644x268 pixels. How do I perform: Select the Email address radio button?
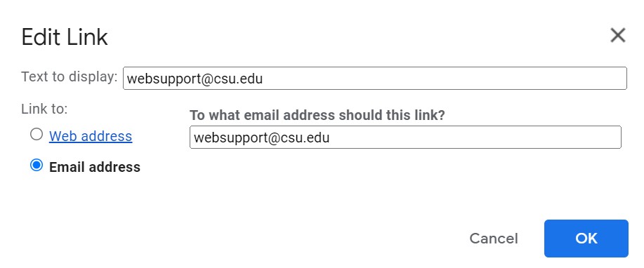(x=37, y=166)
